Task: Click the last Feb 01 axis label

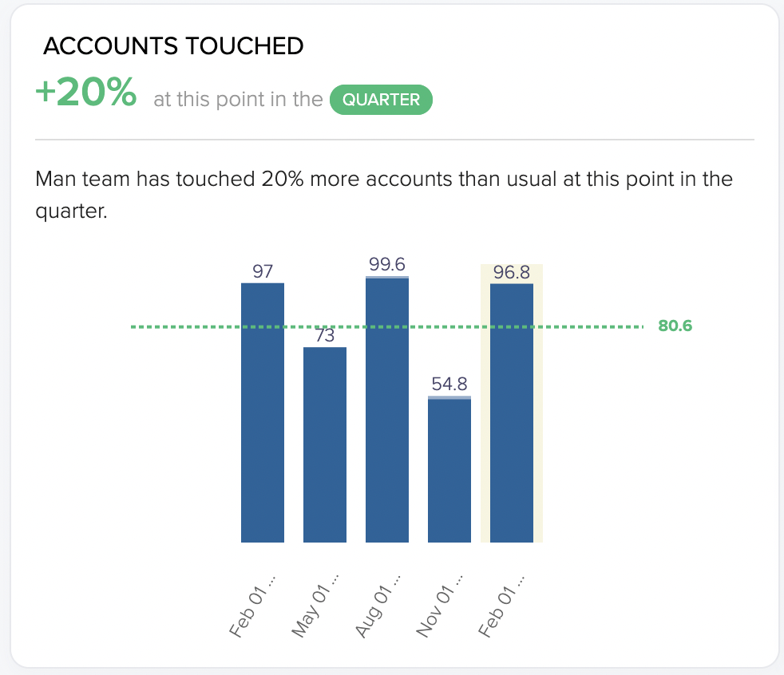Action: (502, 606)
